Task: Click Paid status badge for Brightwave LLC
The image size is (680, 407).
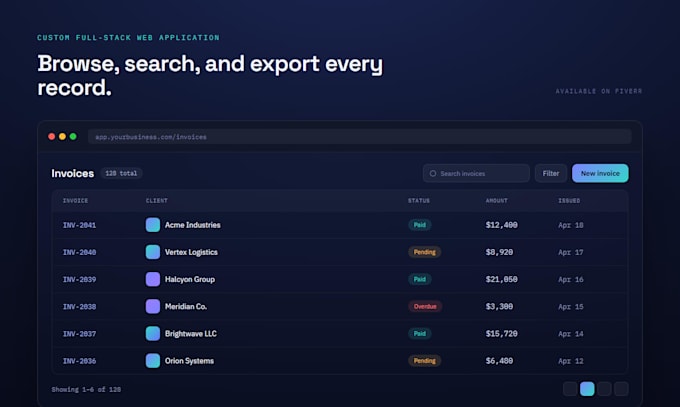Action: coord(419,334)
